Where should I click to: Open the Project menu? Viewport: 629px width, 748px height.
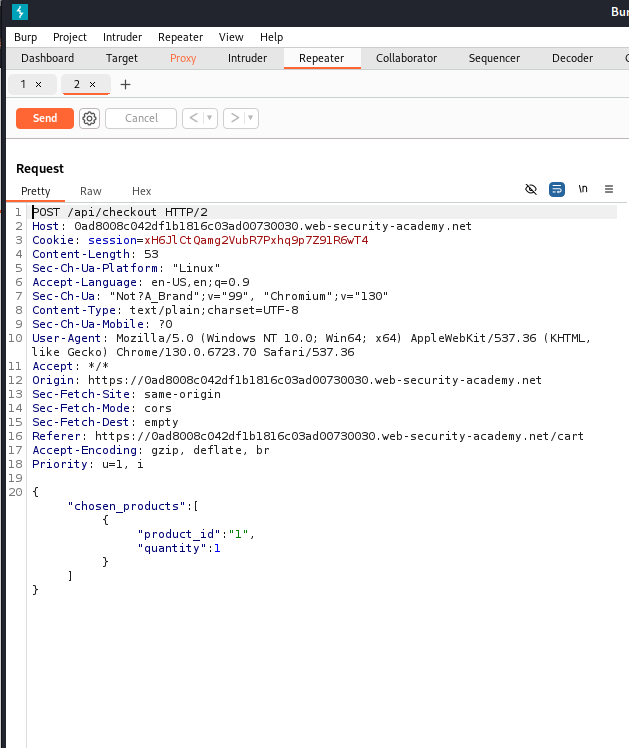point(70,37)
